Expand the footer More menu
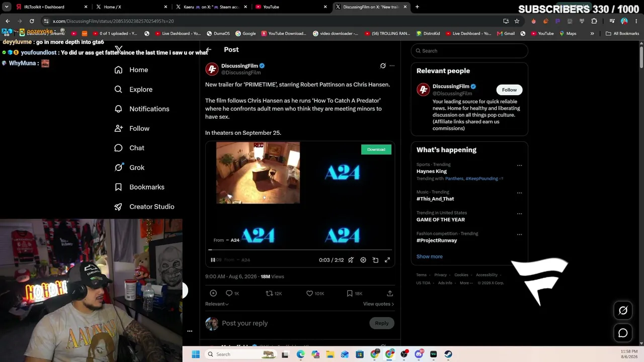 [x=466, y=283]
